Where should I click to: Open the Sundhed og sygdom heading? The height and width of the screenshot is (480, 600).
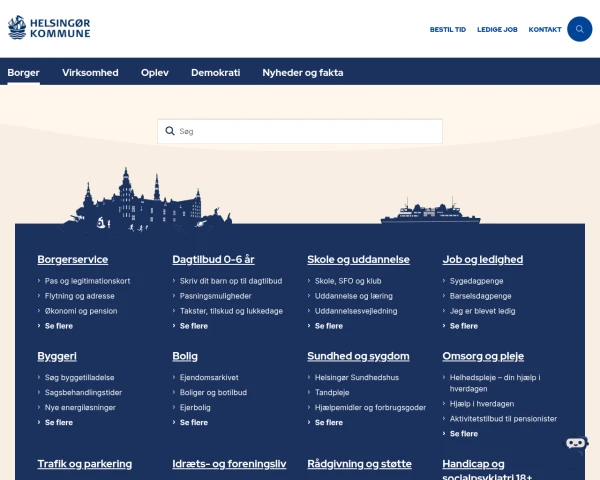[358, 356]
